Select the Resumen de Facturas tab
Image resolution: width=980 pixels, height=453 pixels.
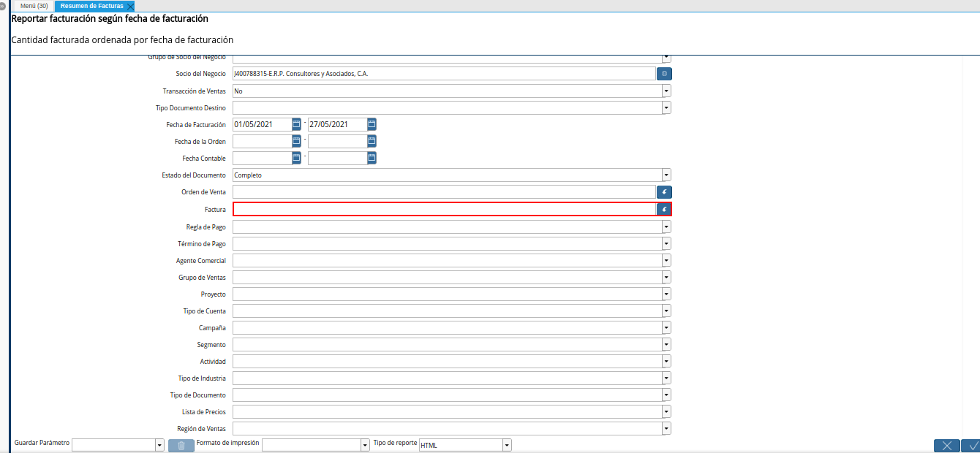[x=91, y=6]
